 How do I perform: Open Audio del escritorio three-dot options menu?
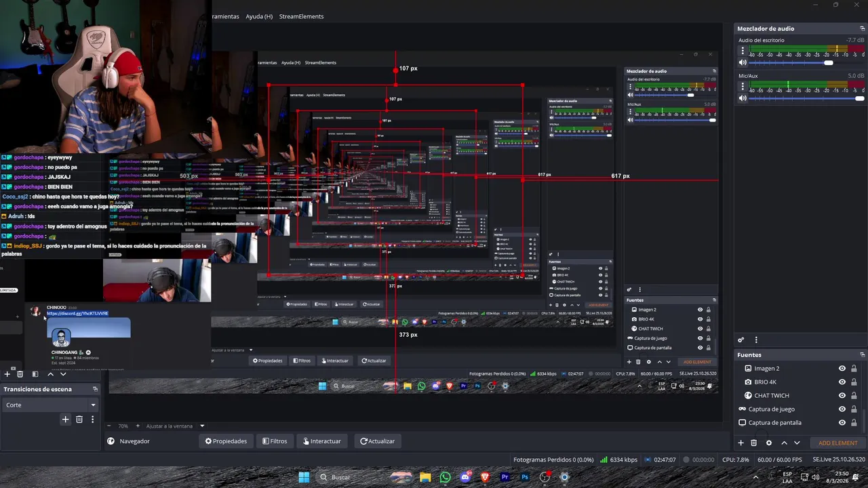pos(743,50)
